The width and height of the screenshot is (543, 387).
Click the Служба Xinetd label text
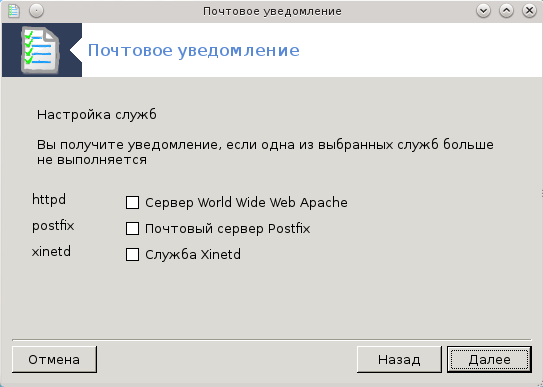click(x=193, y=254)
